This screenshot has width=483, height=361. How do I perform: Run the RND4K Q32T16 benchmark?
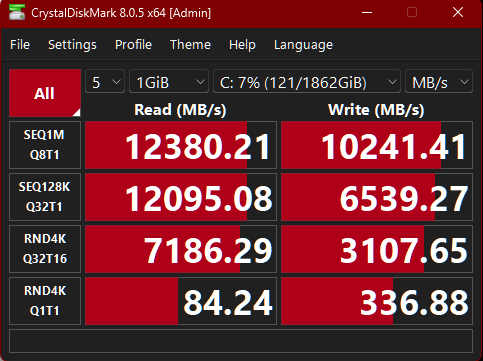[x=45, y=249]
